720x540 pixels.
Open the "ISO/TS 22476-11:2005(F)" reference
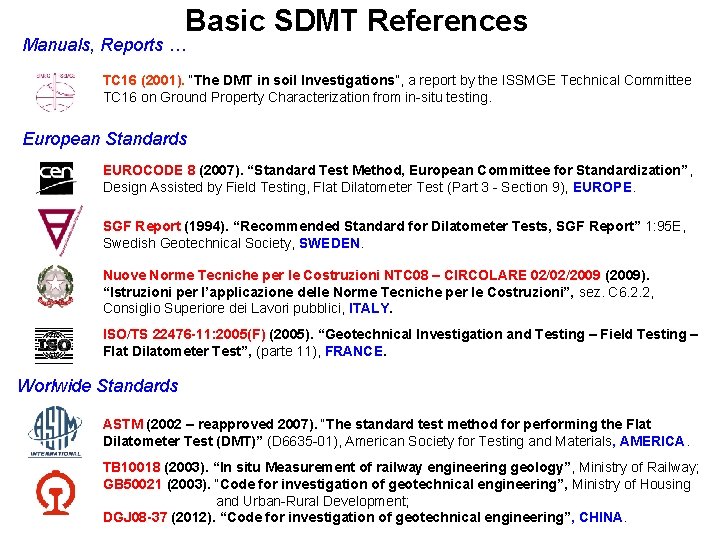pos(184,334)
